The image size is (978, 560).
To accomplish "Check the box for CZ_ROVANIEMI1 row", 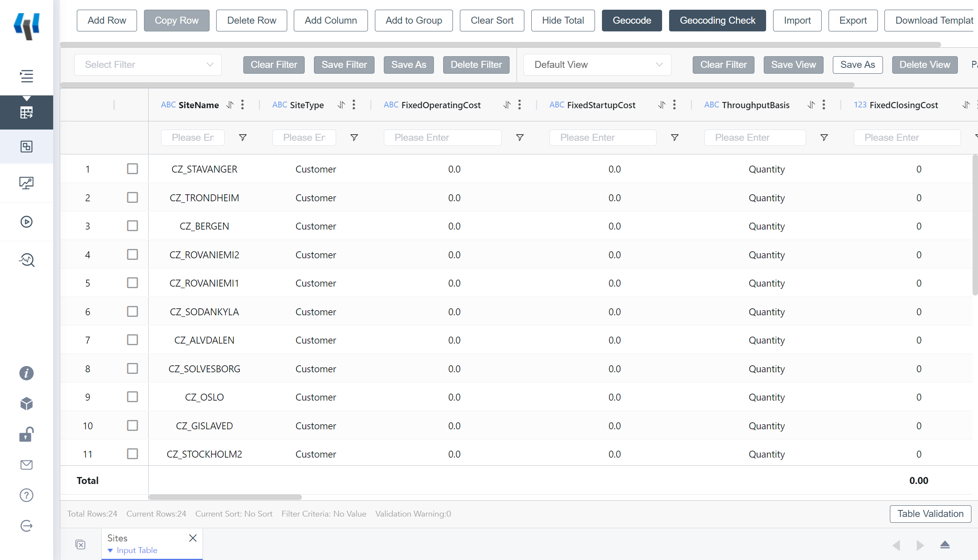I will pos(132,283).
